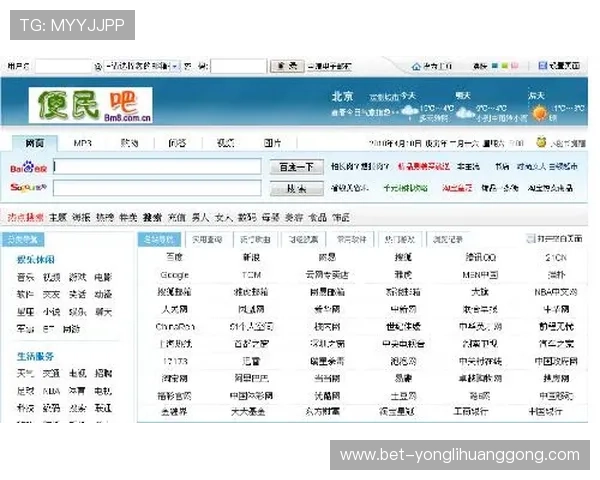
Task: Click the 娱乐休闲 category heading
Action: click(35, 260)
